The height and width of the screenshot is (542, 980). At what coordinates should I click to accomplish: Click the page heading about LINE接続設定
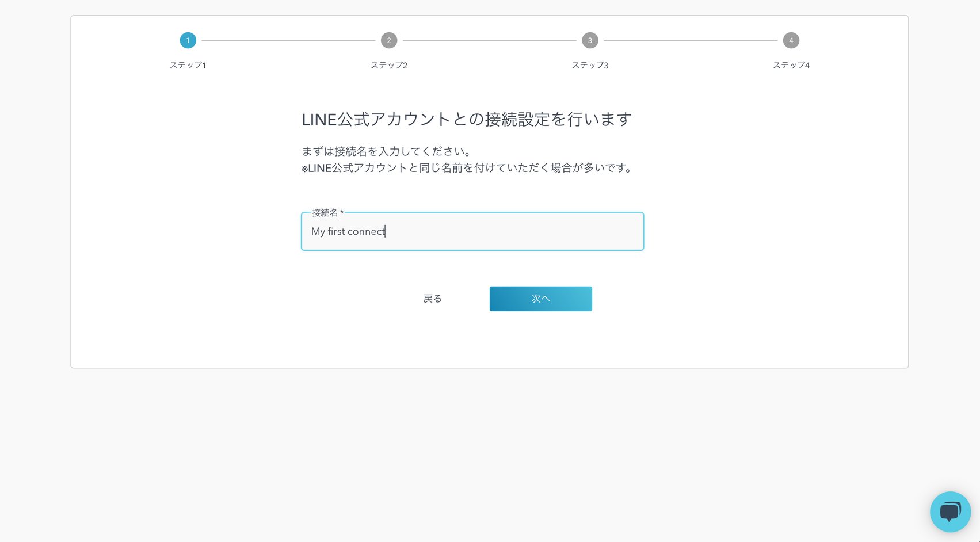pyautogui.click(x=466, y=119)
